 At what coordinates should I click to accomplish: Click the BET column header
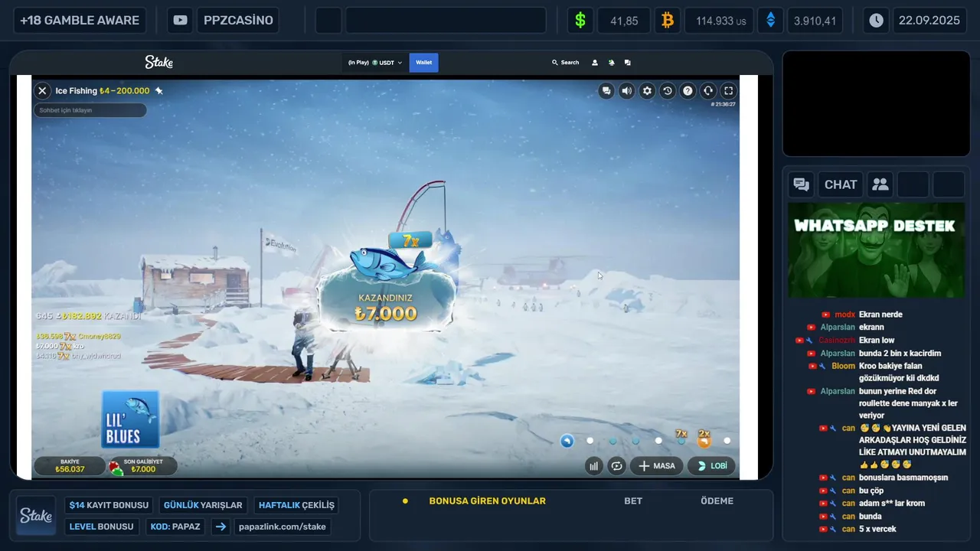[633, 500]
